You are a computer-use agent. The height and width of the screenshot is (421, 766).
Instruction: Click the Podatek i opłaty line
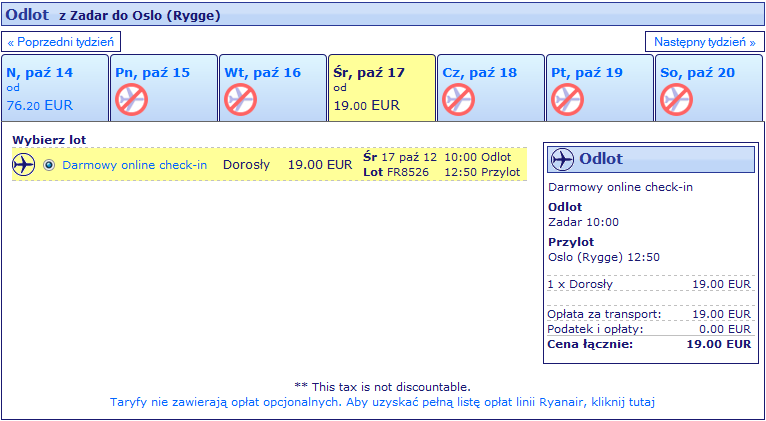pos(649,329)
